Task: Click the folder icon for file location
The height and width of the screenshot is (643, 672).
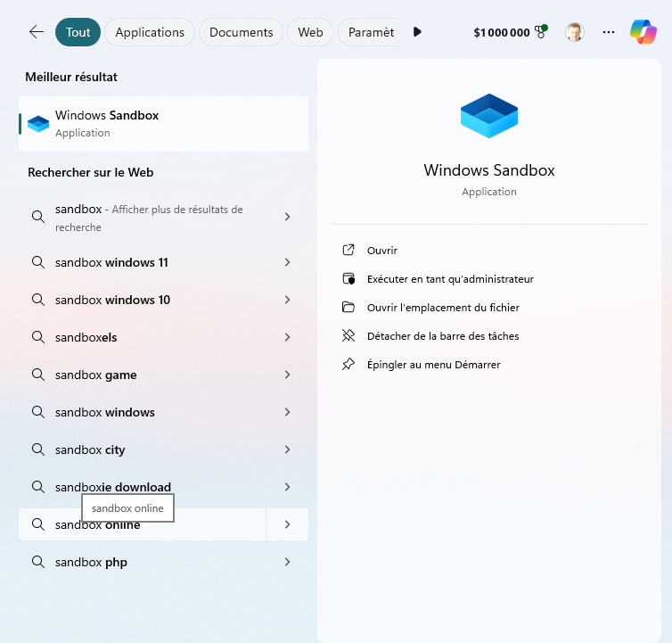Action: click(x=348, y=307)
